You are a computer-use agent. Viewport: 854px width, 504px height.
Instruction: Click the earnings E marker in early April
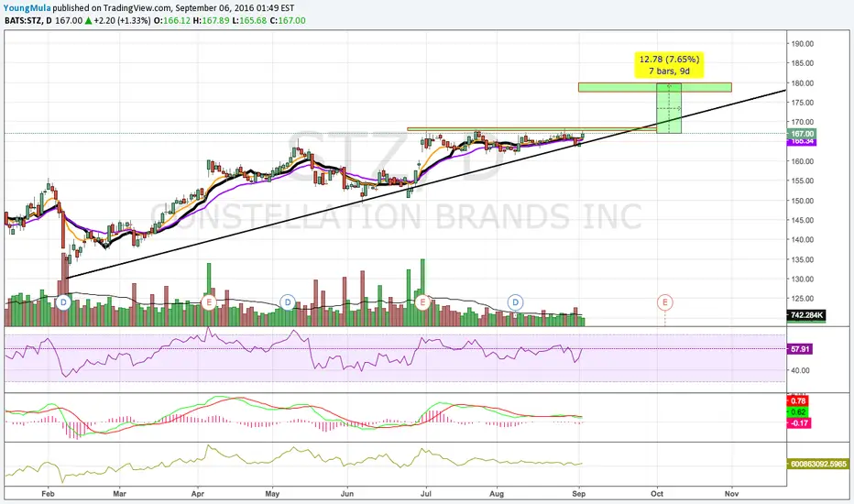209,301
